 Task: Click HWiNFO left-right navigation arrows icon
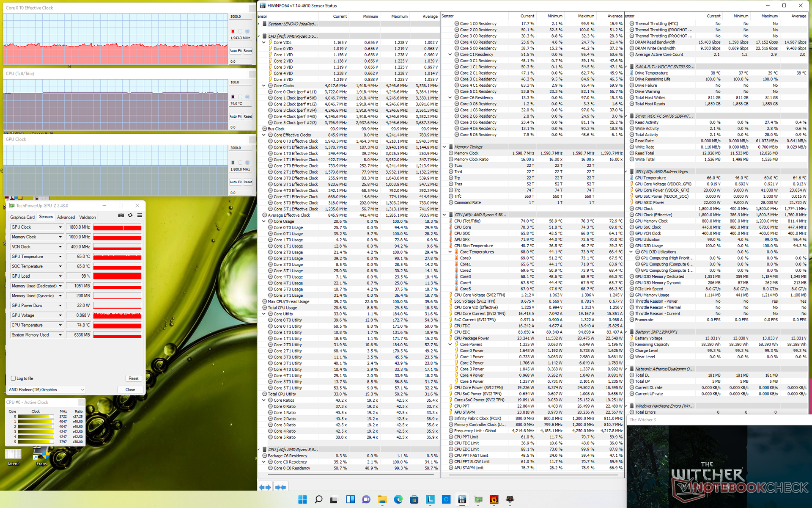coord(265,487)
